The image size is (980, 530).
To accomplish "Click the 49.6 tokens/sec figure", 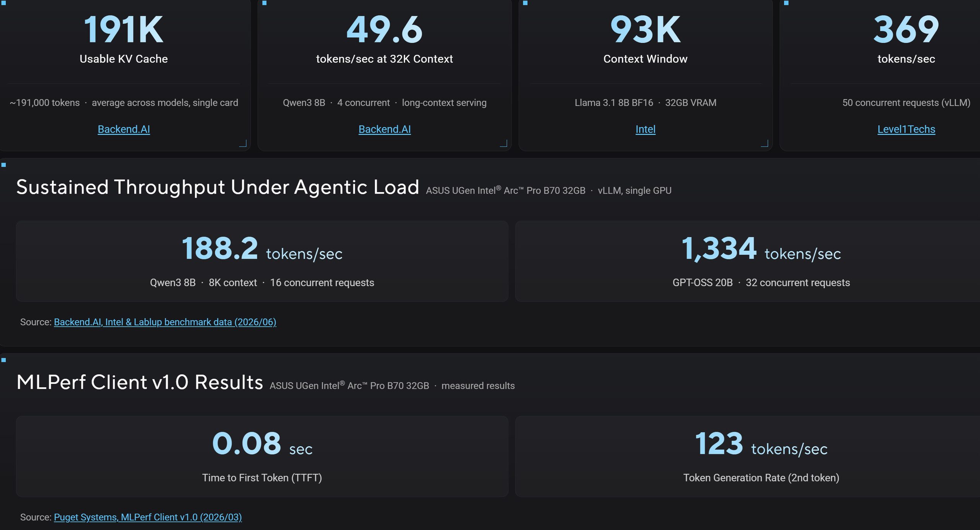I will [384, 29].
